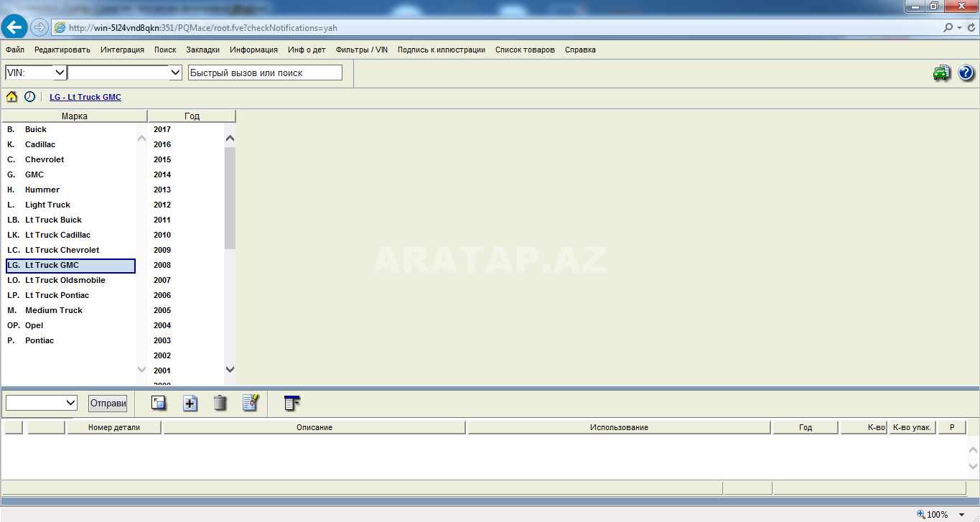The image size is (980, 522).
Task: Click the resize window icon in lower toolbar
Action: coord(159,403)
